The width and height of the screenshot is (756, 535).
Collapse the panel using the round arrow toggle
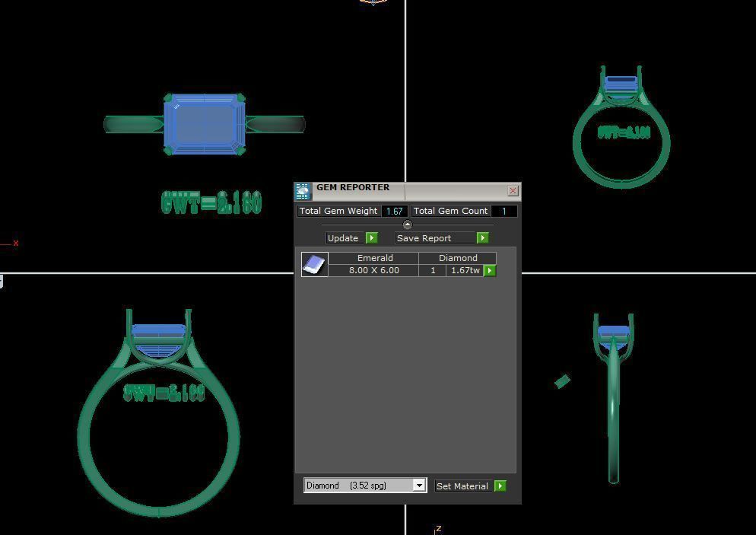coord(408,225)
